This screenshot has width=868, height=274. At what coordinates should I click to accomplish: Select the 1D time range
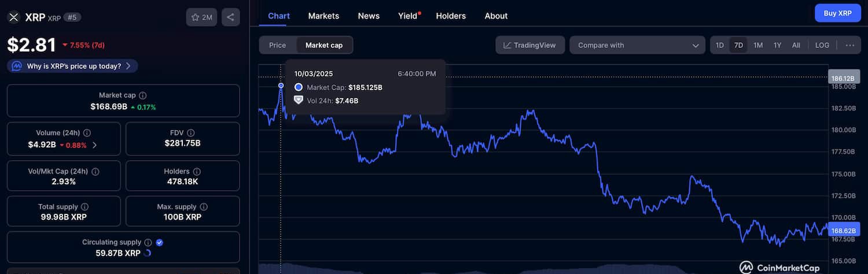pos(719,45)
